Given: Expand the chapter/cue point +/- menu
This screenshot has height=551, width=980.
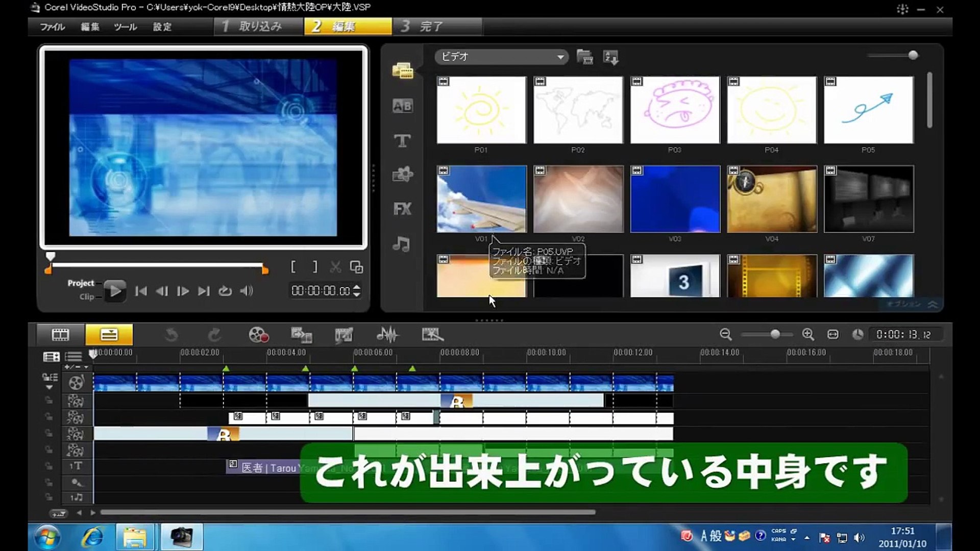Looking at the screenshot, I should [77, 367].
